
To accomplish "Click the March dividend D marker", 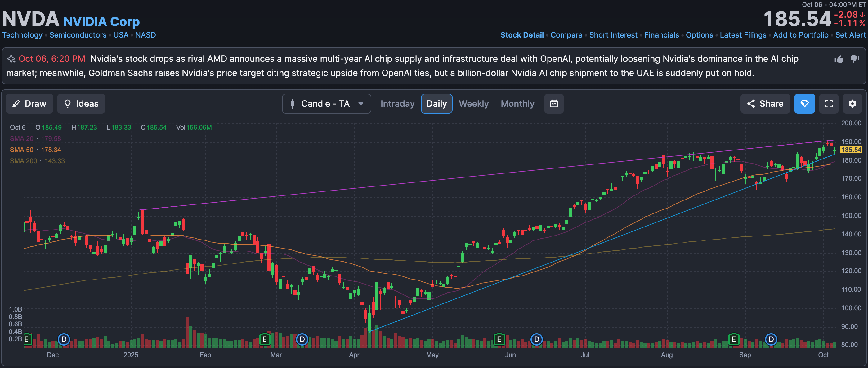I will [x=302, y=339].
